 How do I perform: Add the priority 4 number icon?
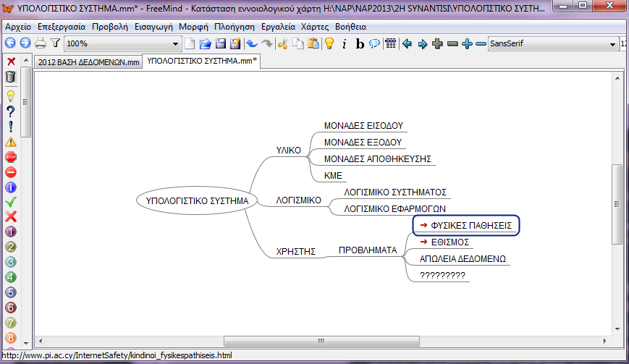point(11,277)
